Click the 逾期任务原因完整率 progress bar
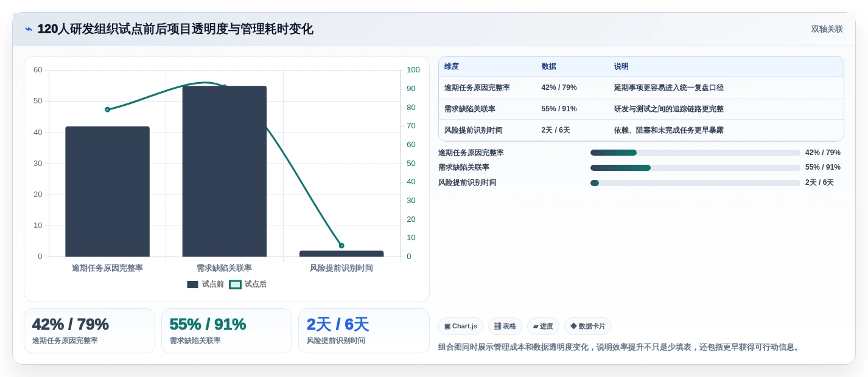The image size is (868, 377). 695,153
